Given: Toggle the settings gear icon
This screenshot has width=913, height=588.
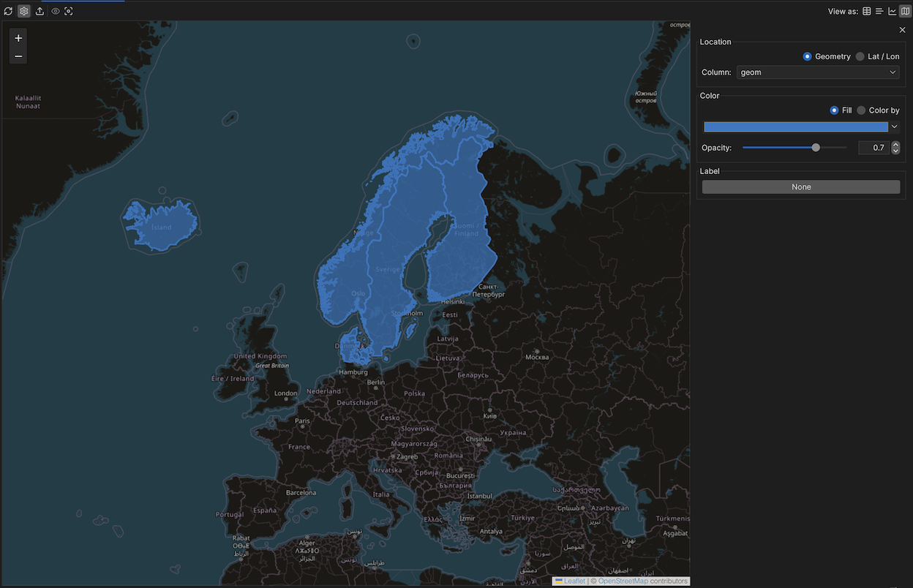Looking at the screenshot, I should coord(24,11).
